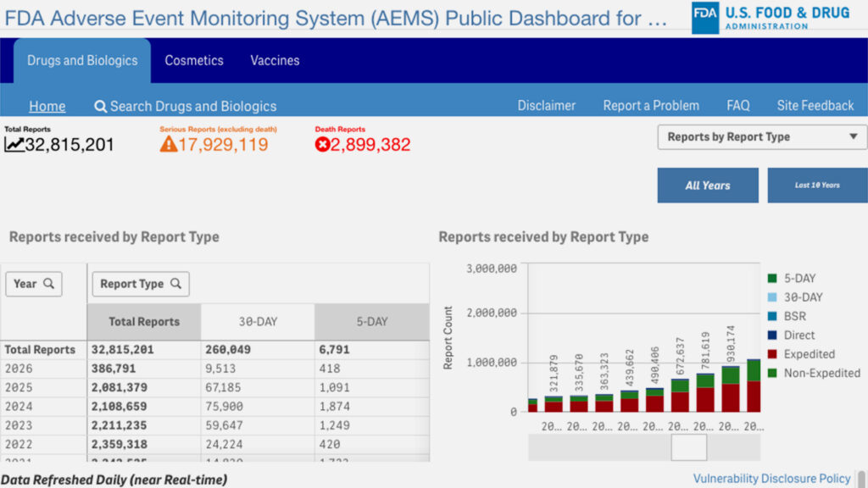Viewport: 868px width, 488px height.
Task: Toggle the Last 10 Years filter button
Action: click(x=817, y=186)
